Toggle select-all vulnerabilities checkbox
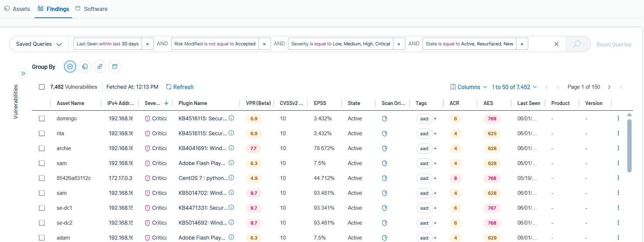 click(42, 87)
